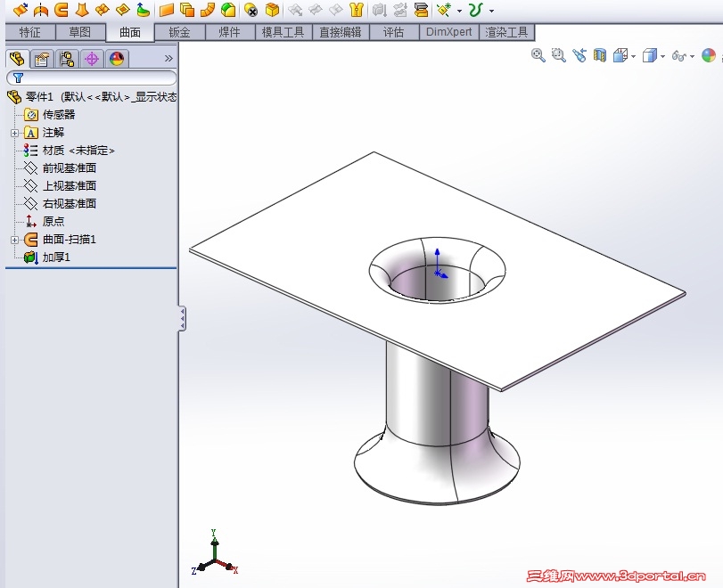
Task: Click the Reference Geometry toolbar icon
Action: pyautogui.click(x=444, y=9)
